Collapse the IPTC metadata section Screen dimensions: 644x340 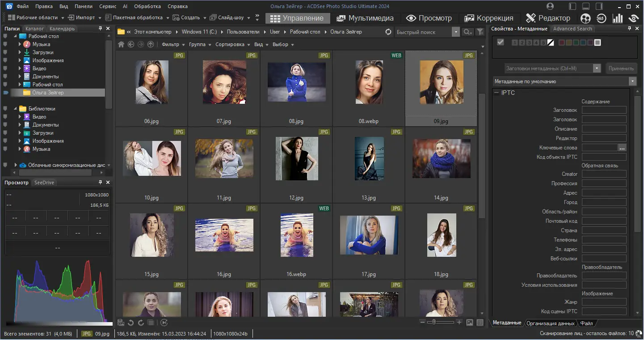(x=496, y=93)
